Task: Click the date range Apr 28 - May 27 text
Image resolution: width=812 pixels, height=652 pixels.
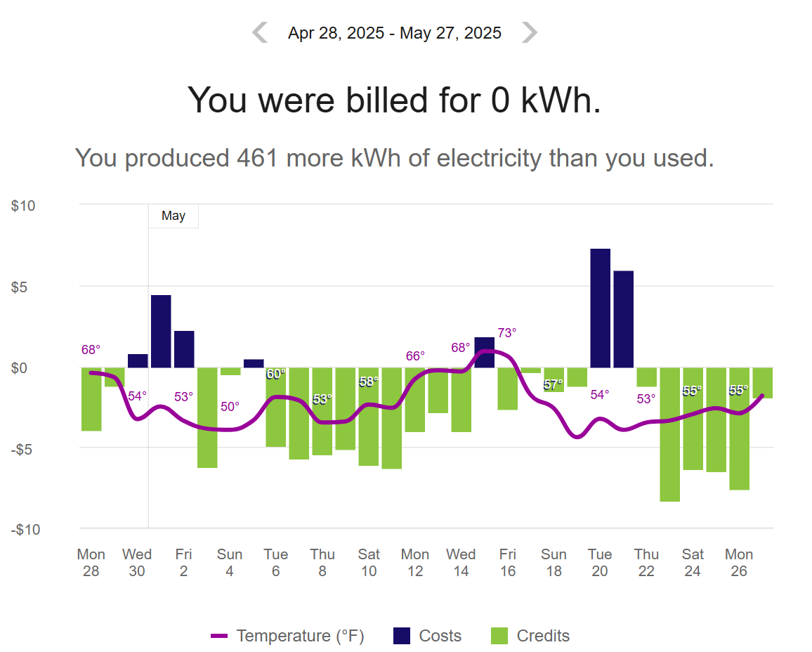Action: click(x=395, y=33)
